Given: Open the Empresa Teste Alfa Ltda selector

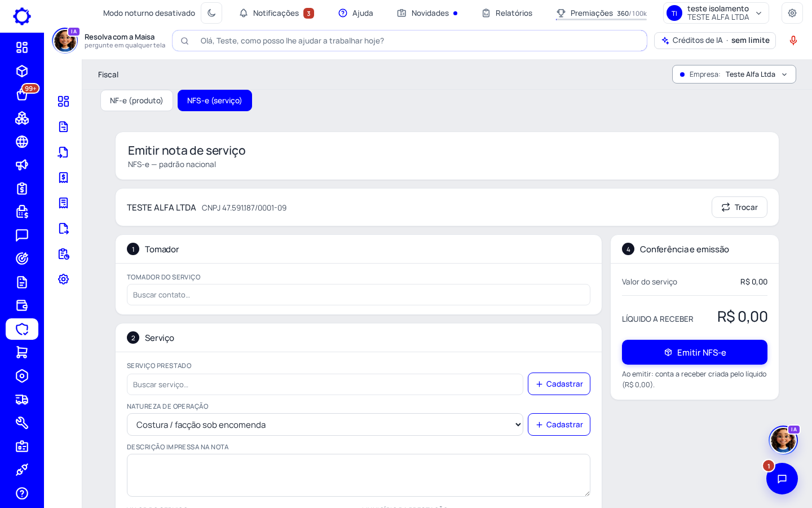Looking at the screenshot, I should (x=734, y=75).
